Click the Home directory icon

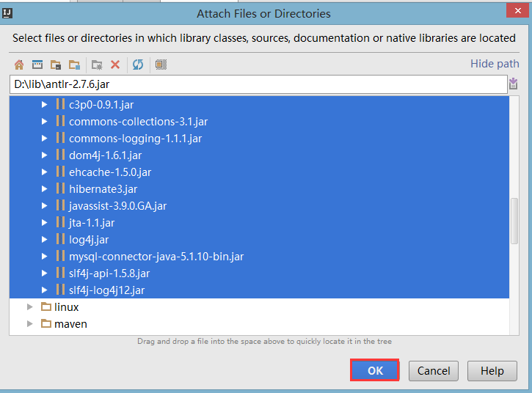coord(19,65)
